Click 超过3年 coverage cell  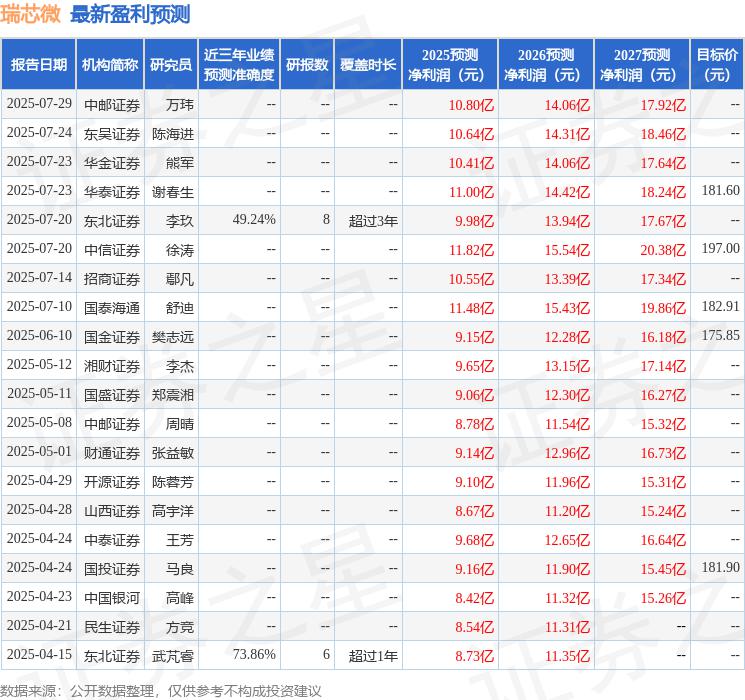pyautogui.click(x=373, y=221)
